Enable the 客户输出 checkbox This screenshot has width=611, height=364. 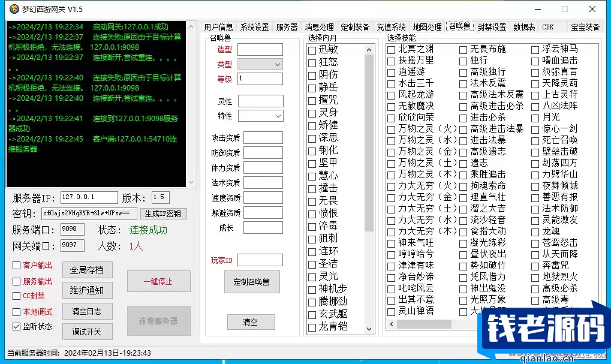coord(16,266)
